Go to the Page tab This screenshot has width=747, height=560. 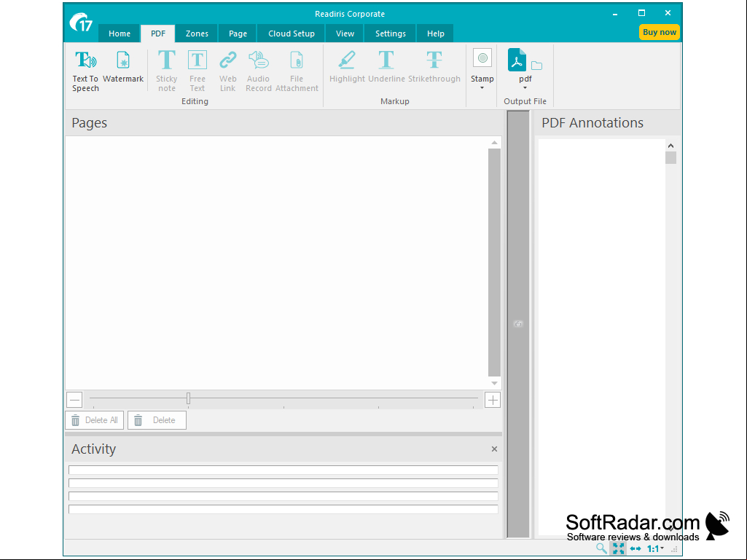(238, 33)
